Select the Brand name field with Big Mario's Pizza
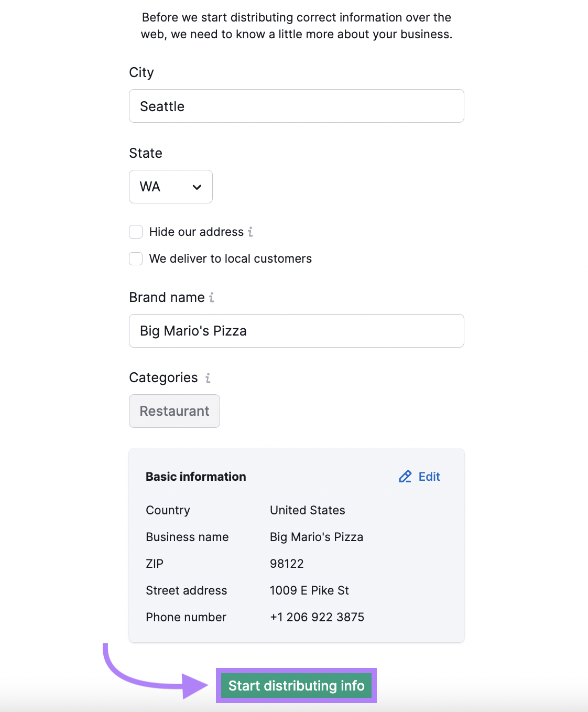 click(296, 331)
